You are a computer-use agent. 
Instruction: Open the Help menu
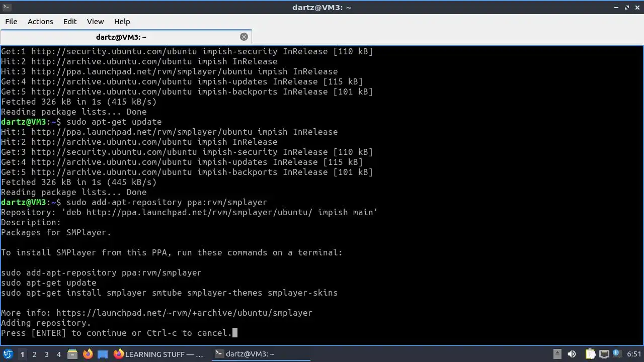pyautogui.click(x=122, y=22)
